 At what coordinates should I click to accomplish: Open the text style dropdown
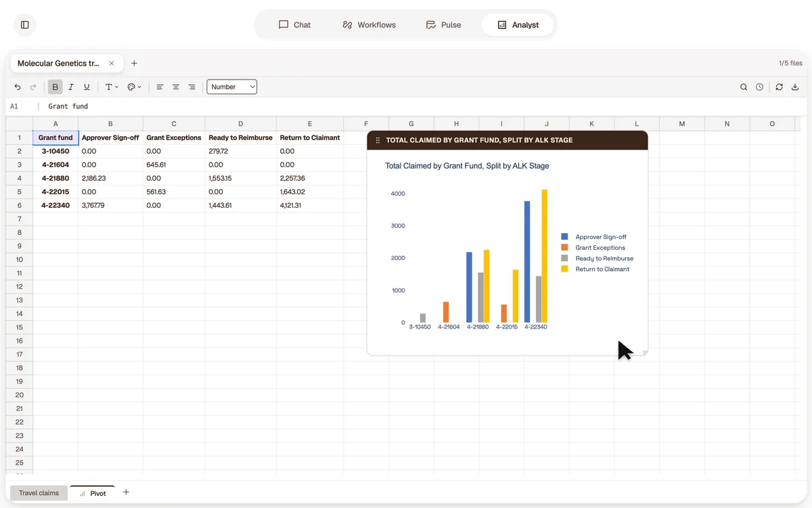[111, 87]
